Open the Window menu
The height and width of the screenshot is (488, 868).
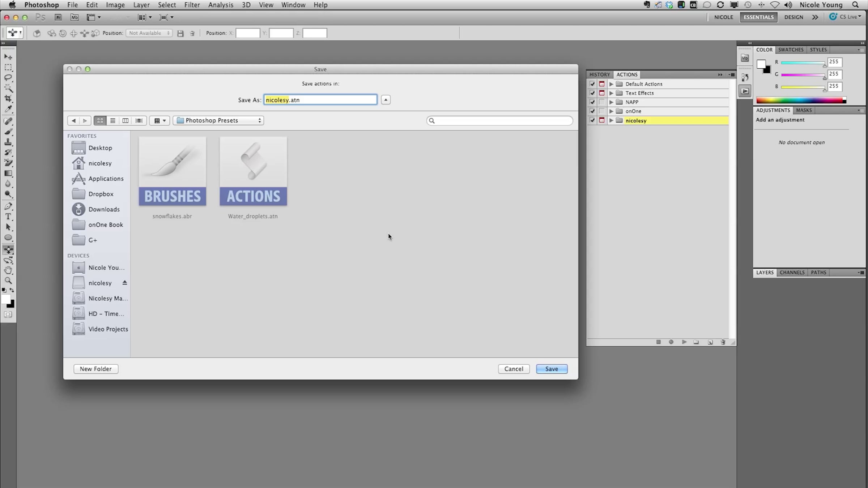coord(293,5)
